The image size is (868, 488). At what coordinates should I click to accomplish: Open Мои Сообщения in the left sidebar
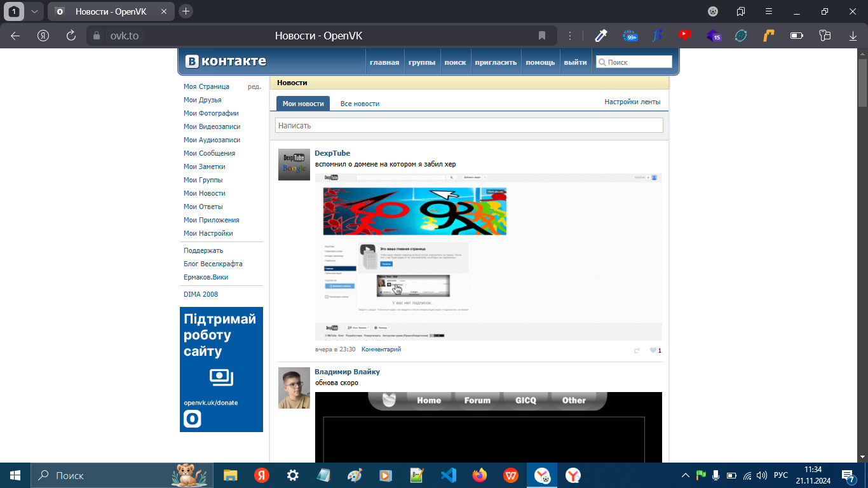209,153
